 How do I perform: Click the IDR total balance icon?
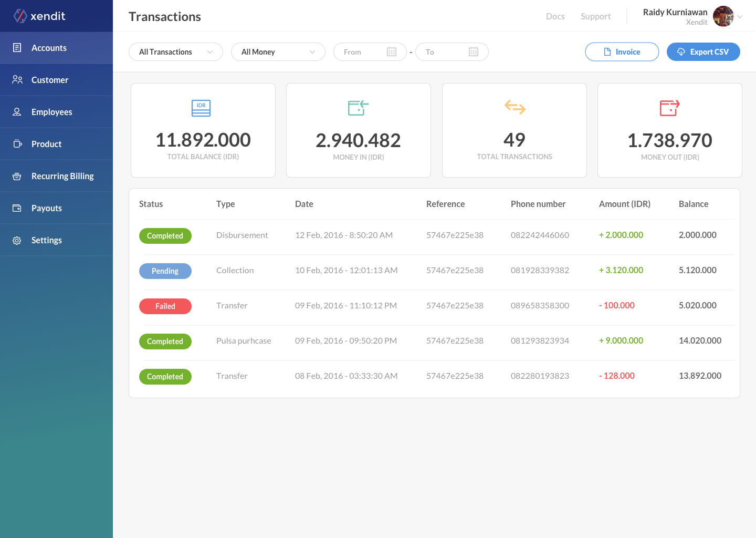[201, 108]
